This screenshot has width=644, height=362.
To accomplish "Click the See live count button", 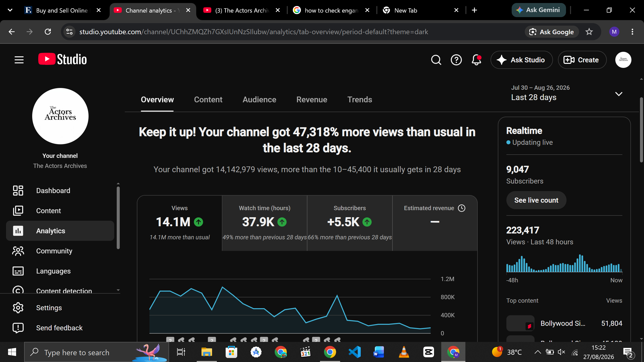I will click(536, 200).
